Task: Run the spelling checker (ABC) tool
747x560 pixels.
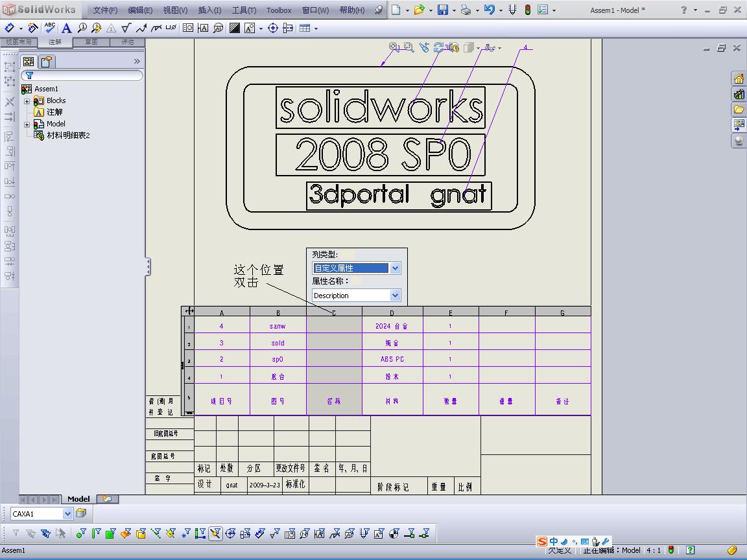Action: (49, 28)
